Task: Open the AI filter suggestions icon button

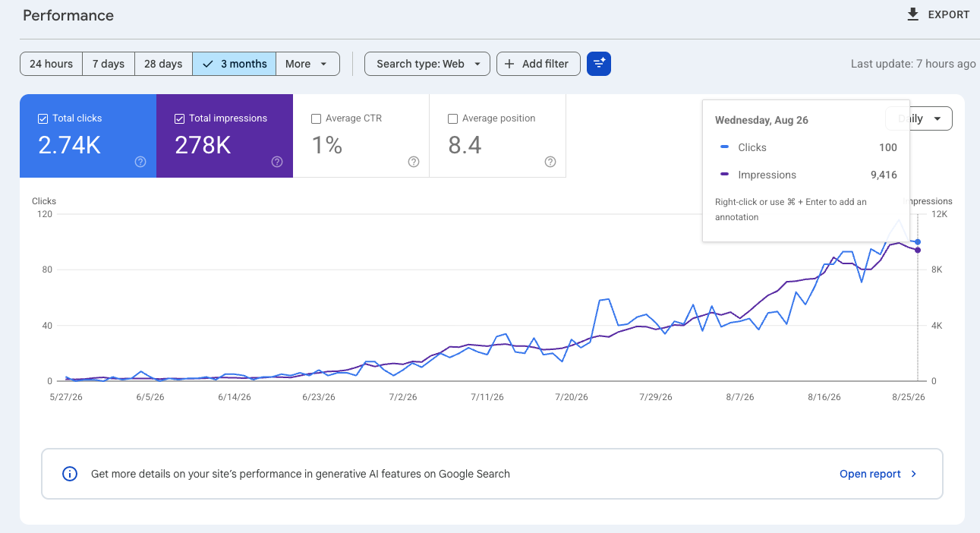Action: click(599, 64)
